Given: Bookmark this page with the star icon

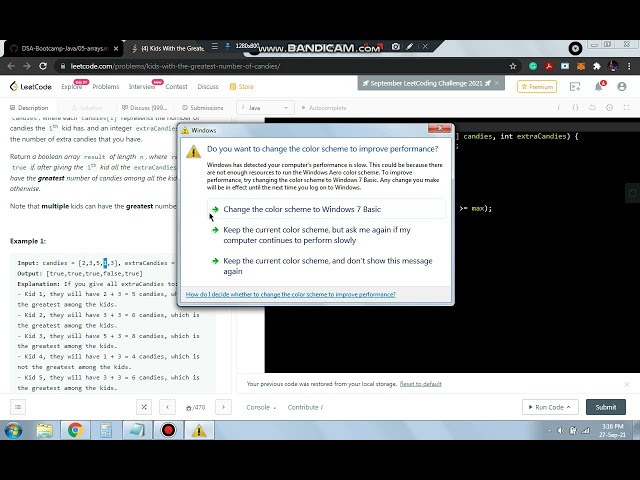Looking at the screenshot, I should [x=513, y=66].
